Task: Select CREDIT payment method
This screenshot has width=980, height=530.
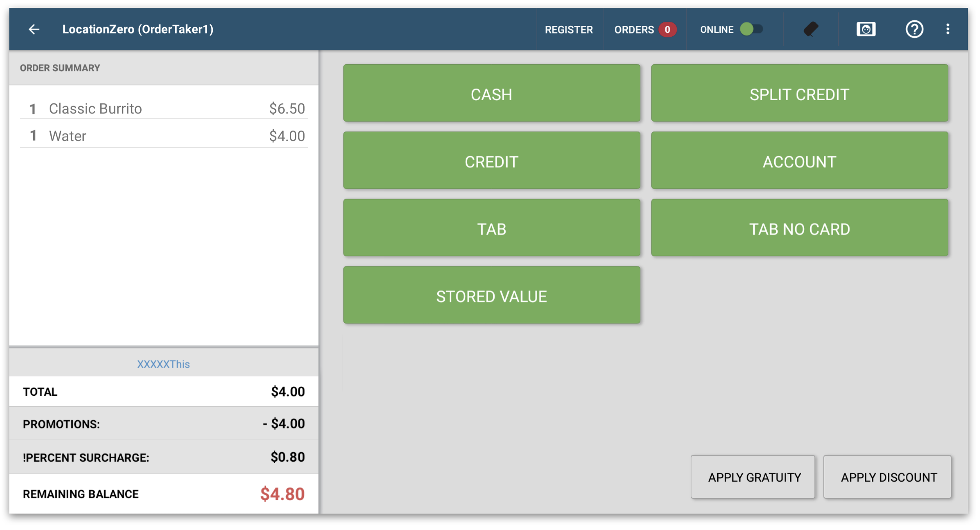Action: point(491,161)
